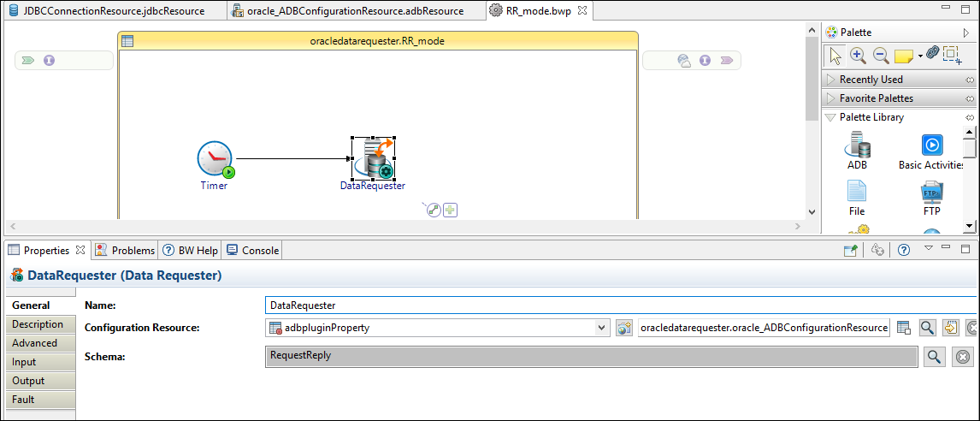Click the Zoom In palette tool
The height and width of the screenshot is (421, 980).
858,55
